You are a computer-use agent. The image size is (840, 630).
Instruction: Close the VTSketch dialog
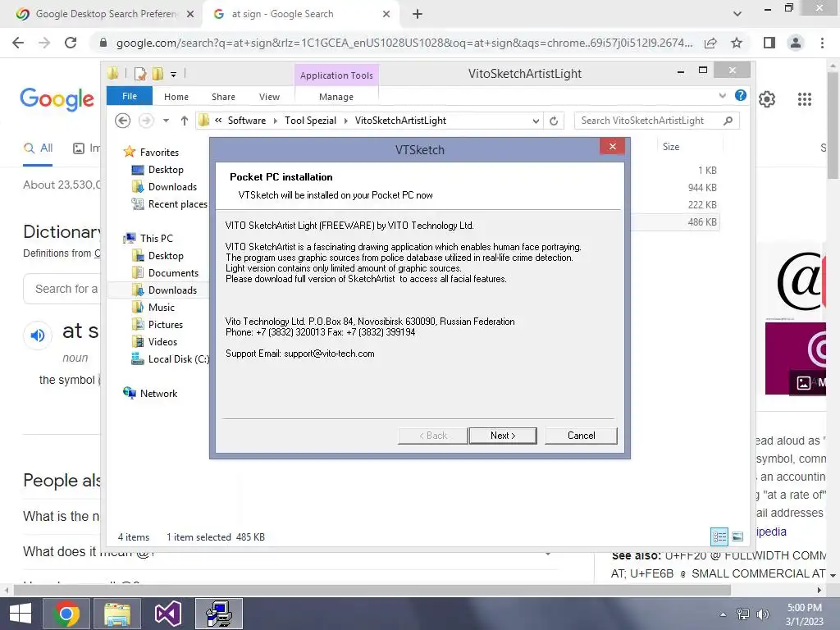click(612, 146)
